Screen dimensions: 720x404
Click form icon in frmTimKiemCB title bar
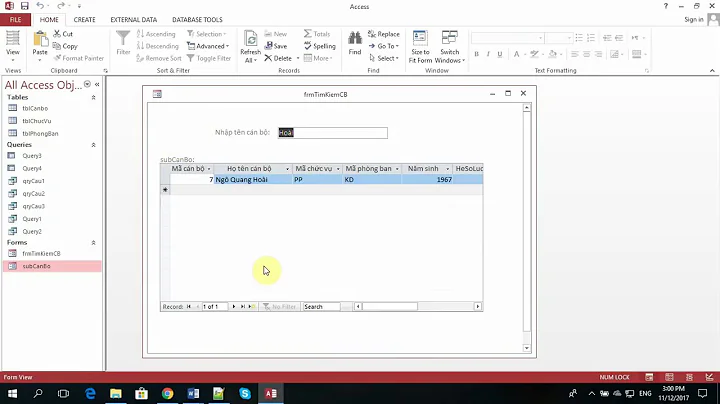pos(157,94)
